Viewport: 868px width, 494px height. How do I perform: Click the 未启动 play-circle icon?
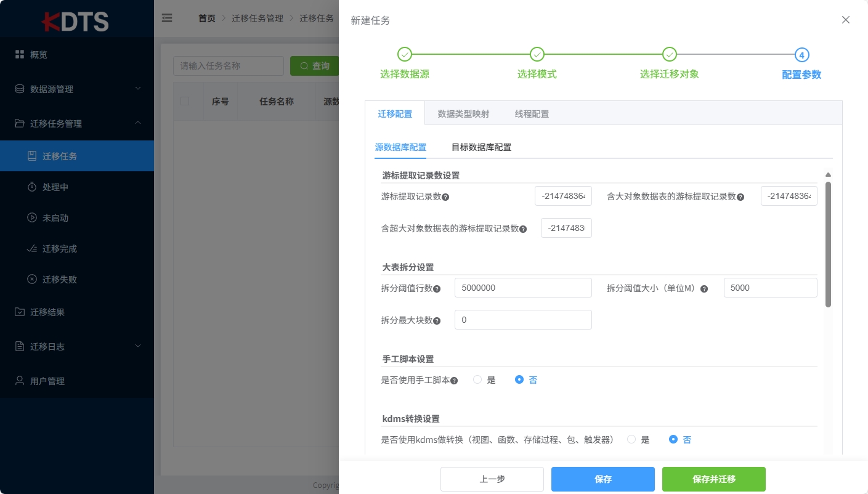point(32,217)
